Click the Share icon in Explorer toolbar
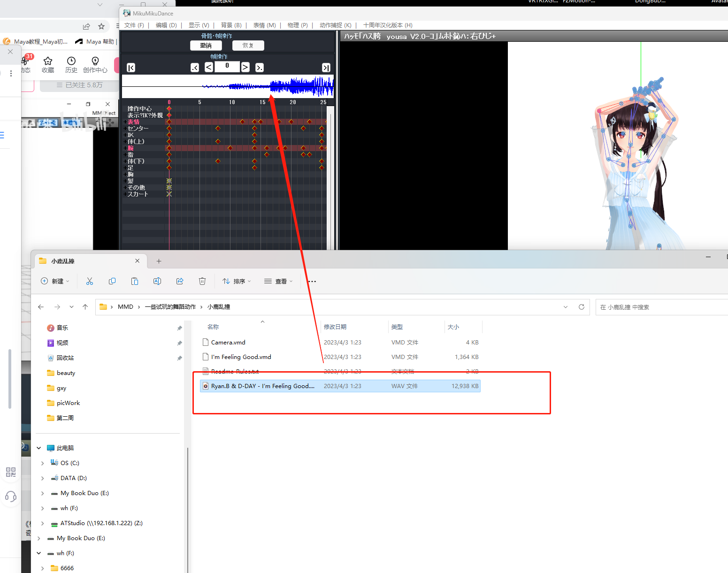 click(x=180, y=281)
